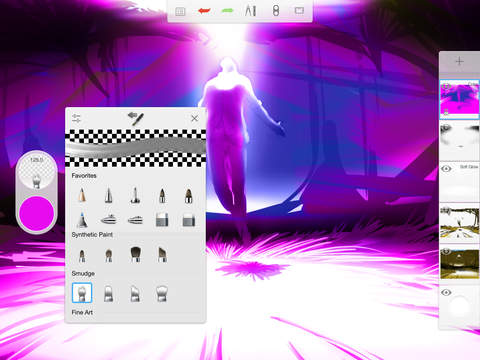Select the angled Synthetic Paint brush
Screen dimensions: 480x360
(x=162, y=255)
